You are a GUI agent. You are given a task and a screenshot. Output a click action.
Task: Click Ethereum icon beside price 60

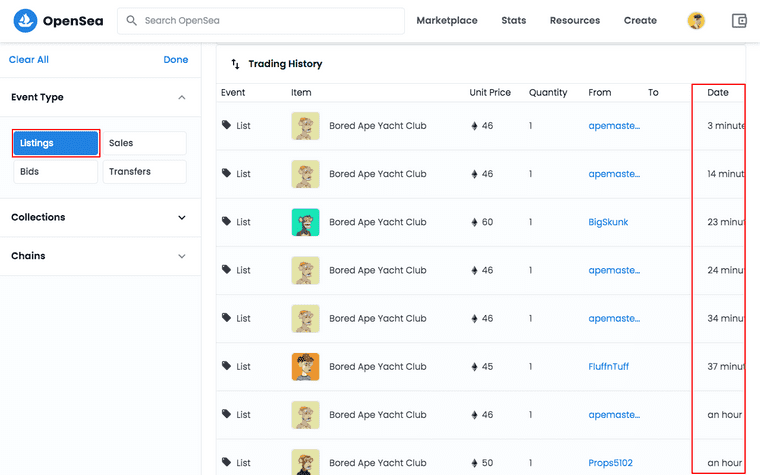(474, 222)
